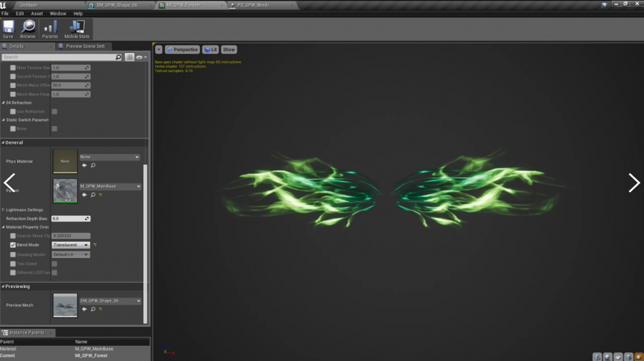The image size is (644, 361).
Task: Enable Mesh Wave Frequency override checkbox
Action: (x=12, y=95)
